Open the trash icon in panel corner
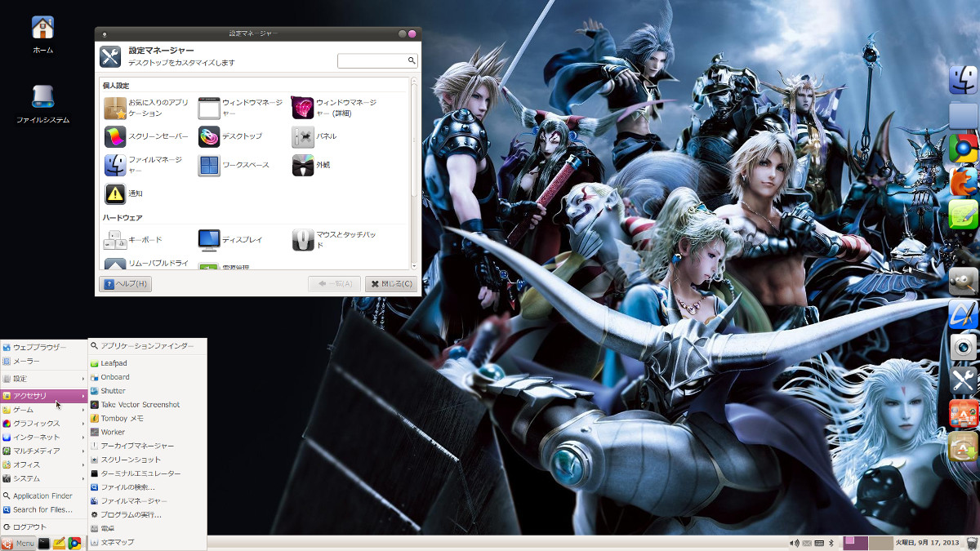 click(971, 543)
